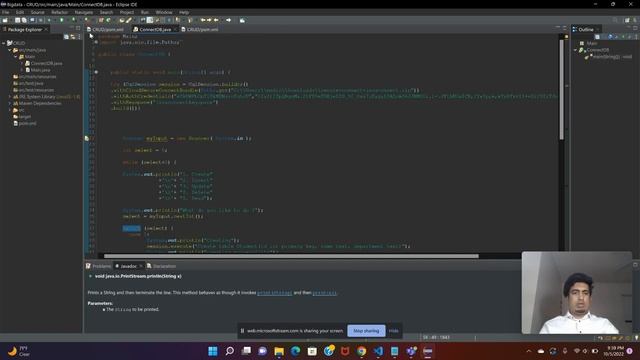
Task: Collapse the CRUD project node
Action: click(4, 43)
